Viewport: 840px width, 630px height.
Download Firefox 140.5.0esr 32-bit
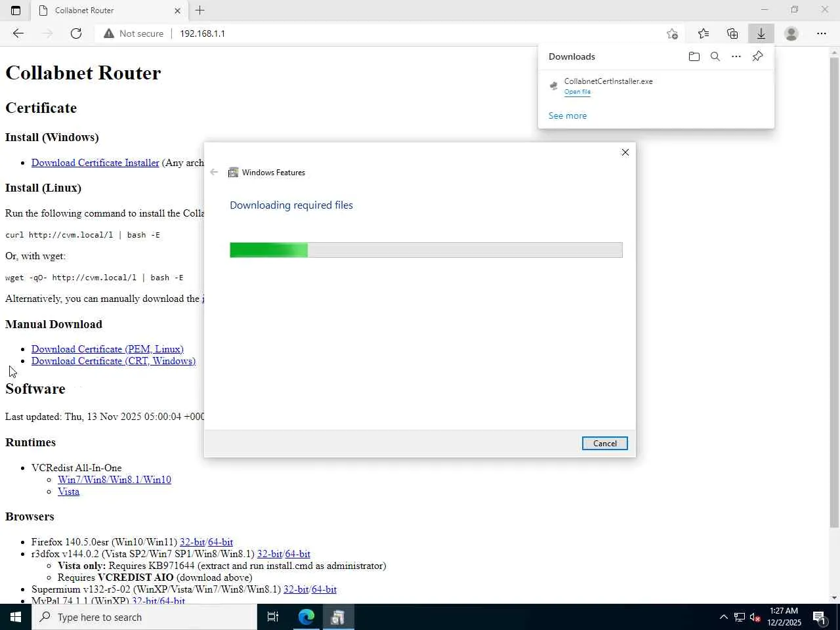click(x=192, y=542)
